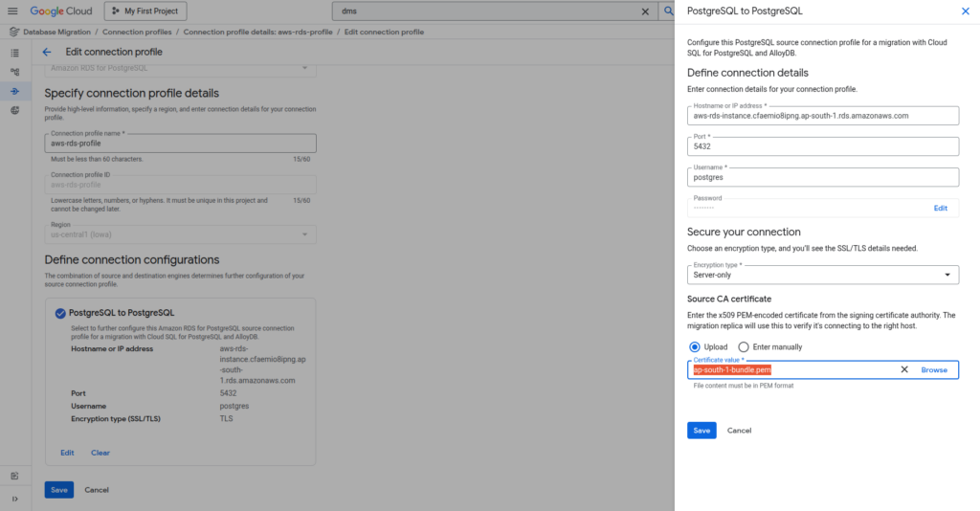The image size is (980, 511).
Task: Open the Encryption type dropdown
Action: click(823, 275)
